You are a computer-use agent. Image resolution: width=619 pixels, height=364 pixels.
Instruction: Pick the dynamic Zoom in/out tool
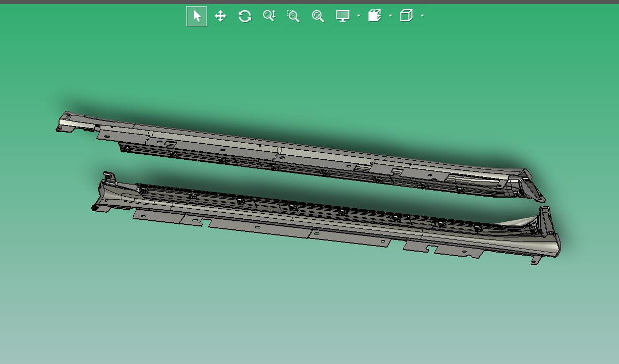coord(269,16)
